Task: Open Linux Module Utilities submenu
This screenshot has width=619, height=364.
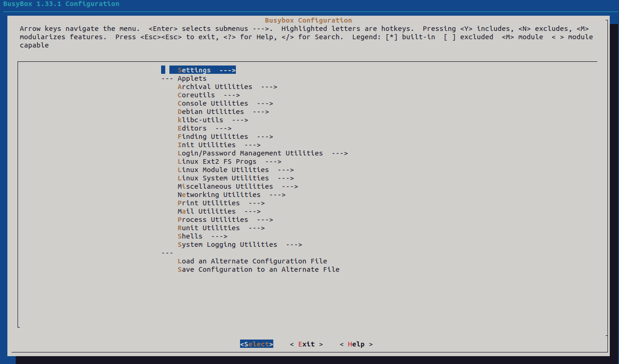Action: point(235,170)
